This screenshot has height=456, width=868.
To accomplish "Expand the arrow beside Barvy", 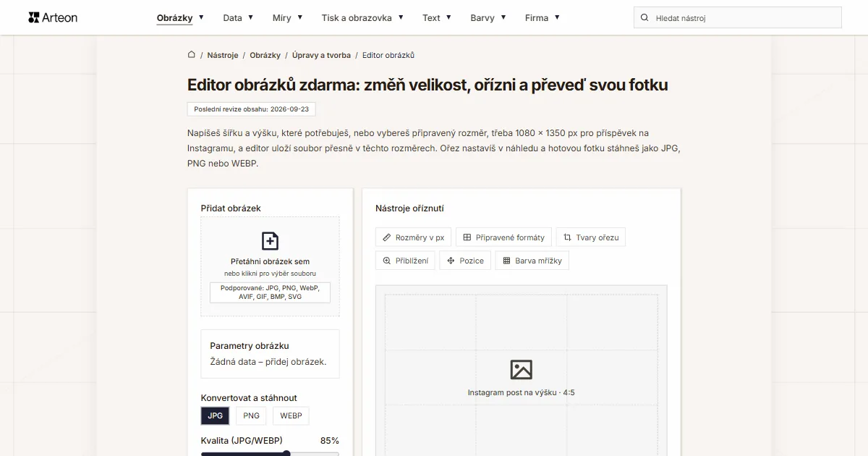I will point(503,17).
